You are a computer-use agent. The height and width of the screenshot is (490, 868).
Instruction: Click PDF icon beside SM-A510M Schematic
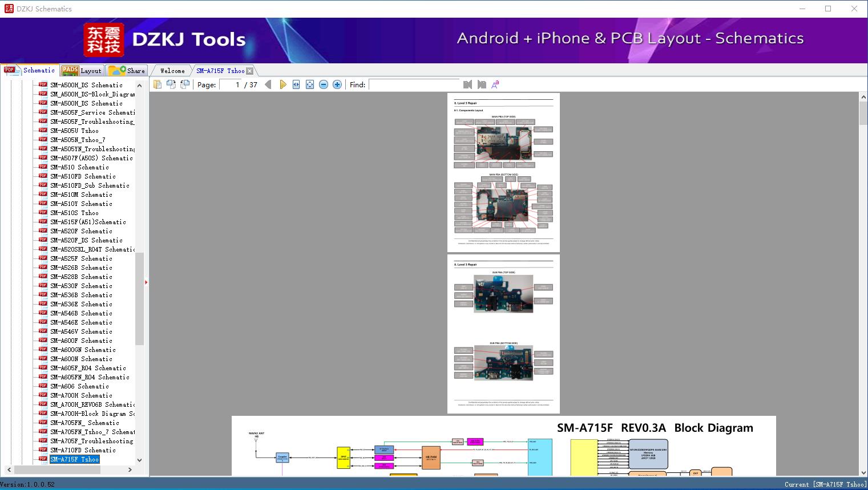[x=43, y=194]
